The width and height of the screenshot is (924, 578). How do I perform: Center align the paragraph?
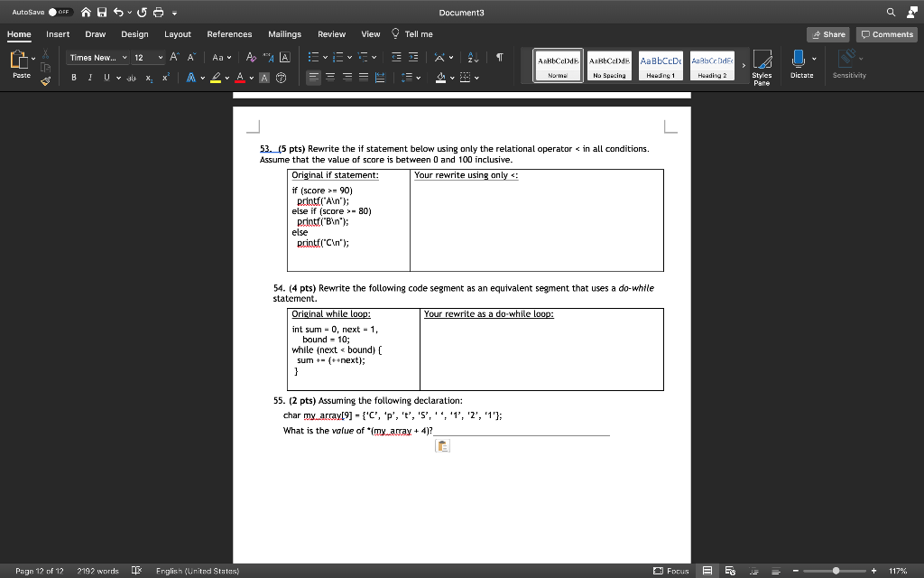tap(330, 78)
